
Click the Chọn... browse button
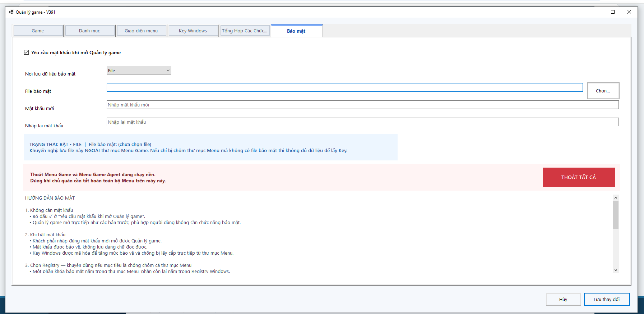click(603, 91)
